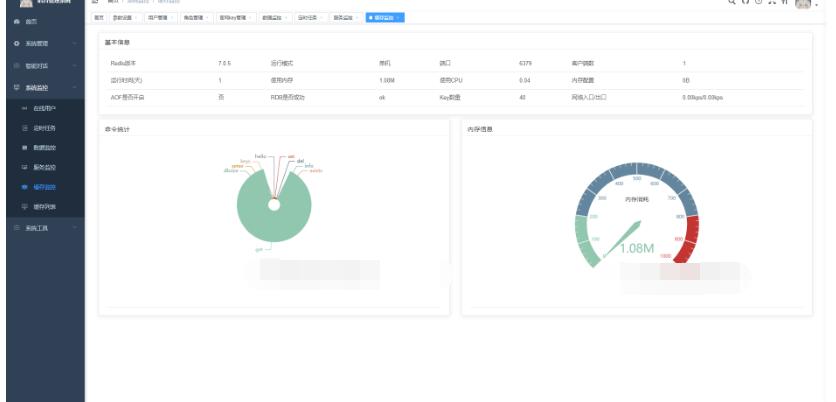Close the 用户管理 tab with its x
Viewport: 836px width, 402px height.
[172, 18]
